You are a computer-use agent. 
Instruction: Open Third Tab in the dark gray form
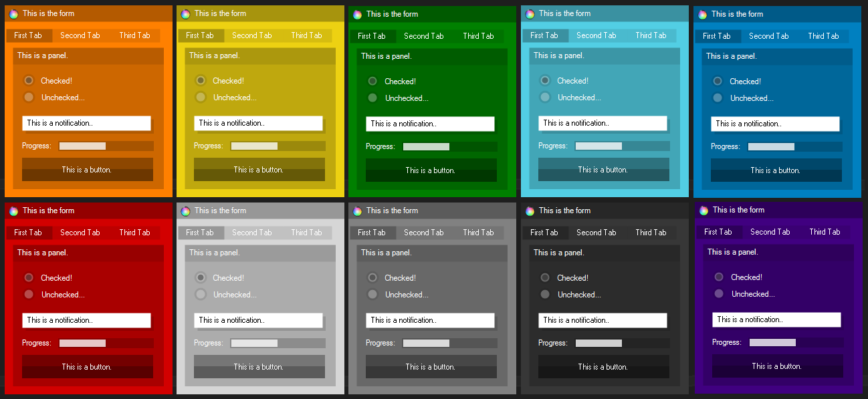478,233
